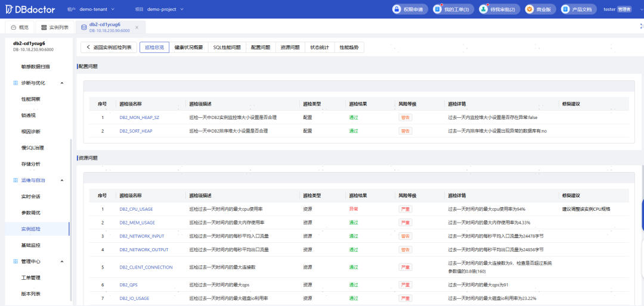Screen dimensions: 644x306
Task: Click the person icon beside 待我审批
Action: (x=484, y=9)
